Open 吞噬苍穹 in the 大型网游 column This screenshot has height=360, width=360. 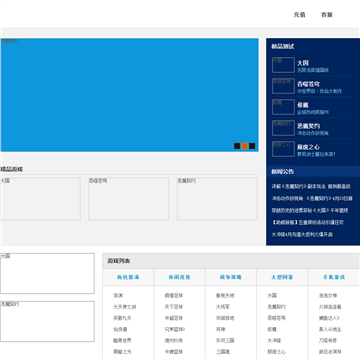pyautogui.click(x=276, y=318)
